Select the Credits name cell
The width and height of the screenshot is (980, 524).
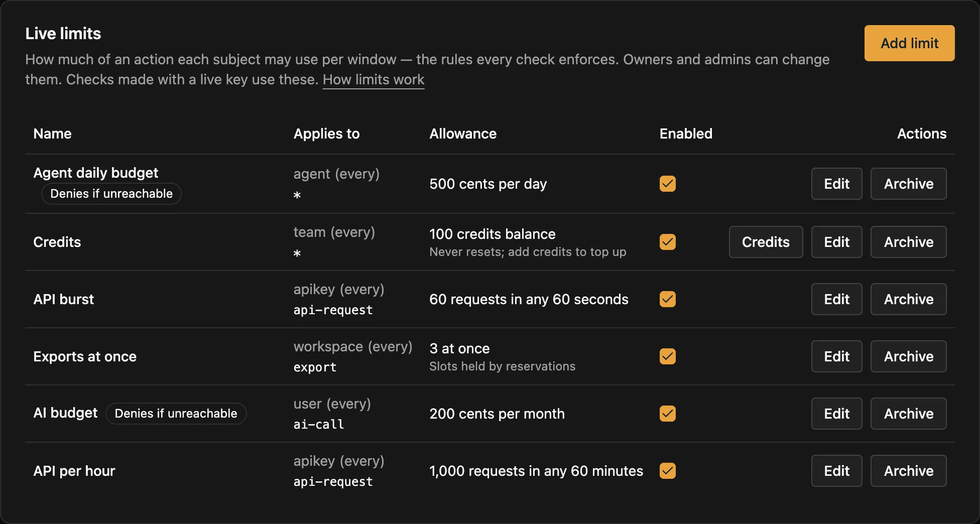(57, 242)
